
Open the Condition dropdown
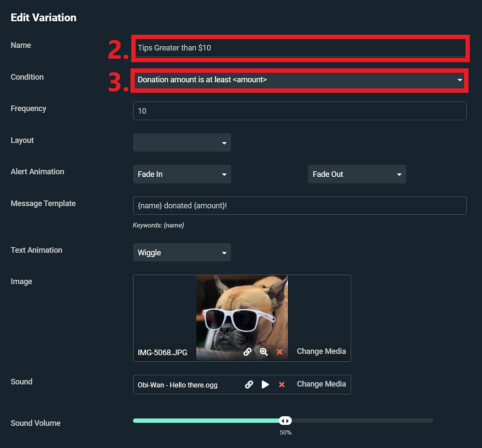click(x=299, y=80)
